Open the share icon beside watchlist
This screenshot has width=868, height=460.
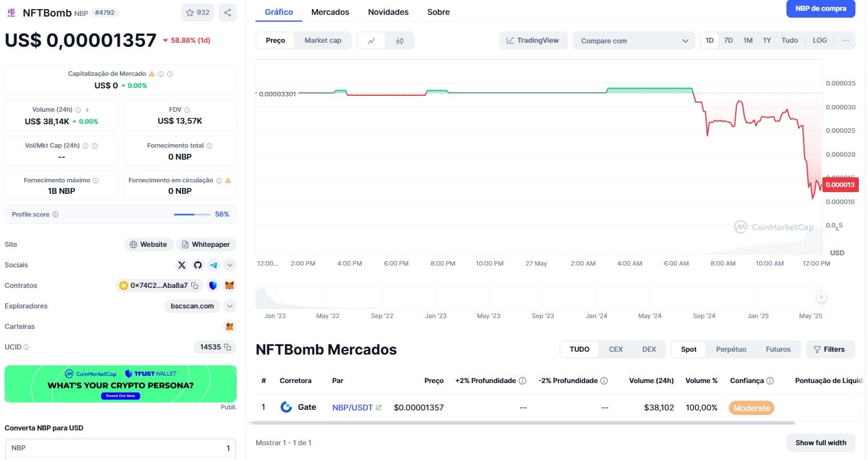(x=228, y=13)
